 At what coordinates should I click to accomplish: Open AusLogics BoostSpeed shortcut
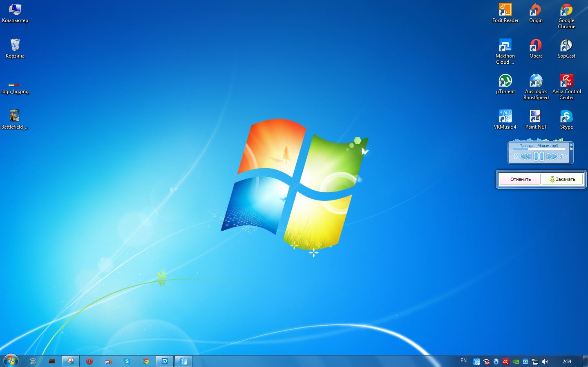[x=536, y=81]
